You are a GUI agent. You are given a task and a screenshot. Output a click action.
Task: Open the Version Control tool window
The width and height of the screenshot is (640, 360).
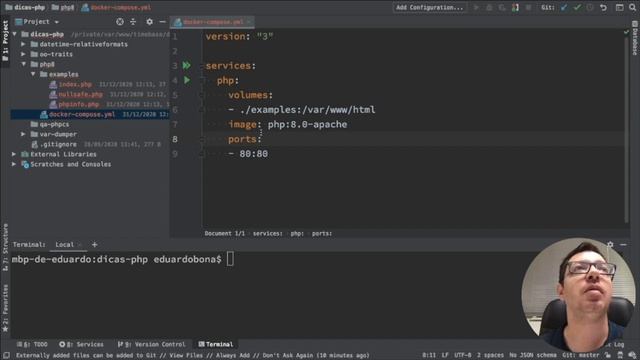(151, 344)
